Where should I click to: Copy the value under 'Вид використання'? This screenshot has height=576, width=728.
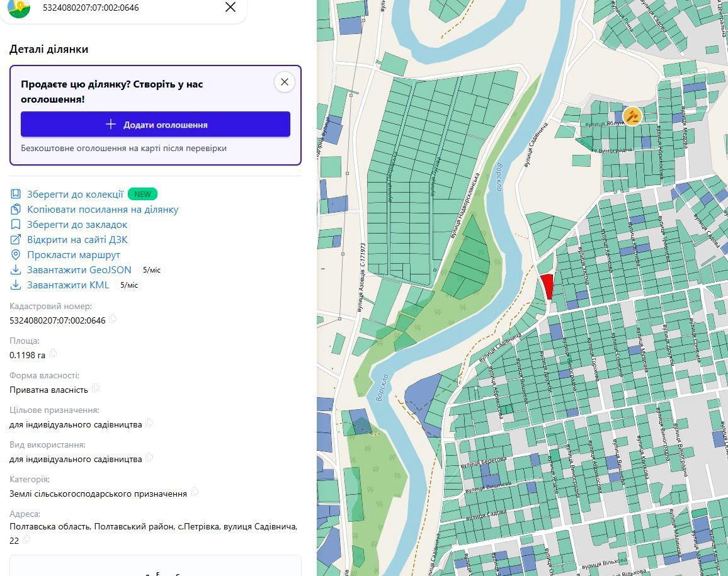(x=149, y=458)
